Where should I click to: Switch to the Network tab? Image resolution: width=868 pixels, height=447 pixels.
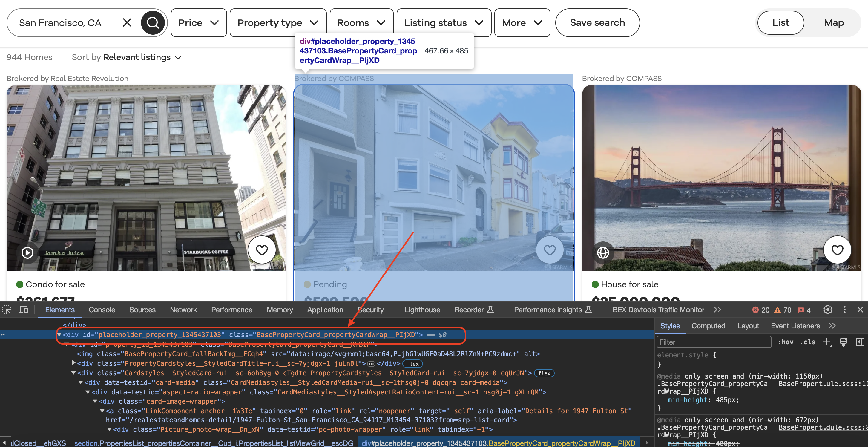(183, 310)
